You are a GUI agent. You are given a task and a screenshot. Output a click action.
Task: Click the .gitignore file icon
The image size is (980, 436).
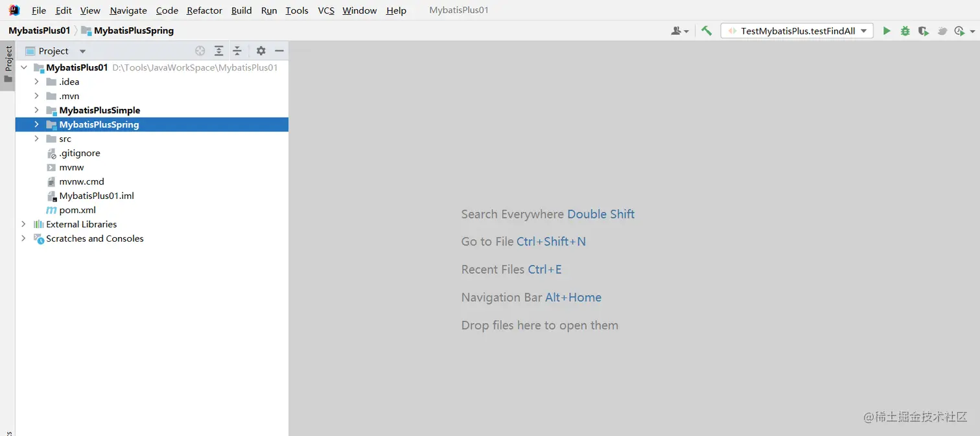click(x=52, y=154)
